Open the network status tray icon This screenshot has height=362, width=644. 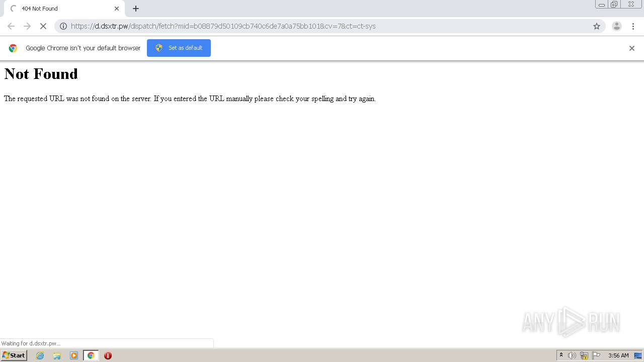[x=584, y=355]
